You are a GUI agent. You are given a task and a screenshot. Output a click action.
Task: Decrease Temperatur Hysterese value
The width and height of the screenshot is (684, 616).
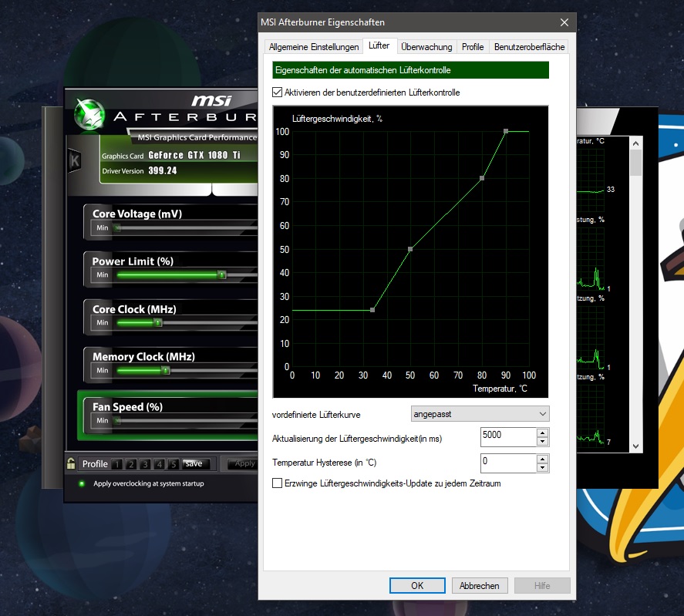(542, 468)
